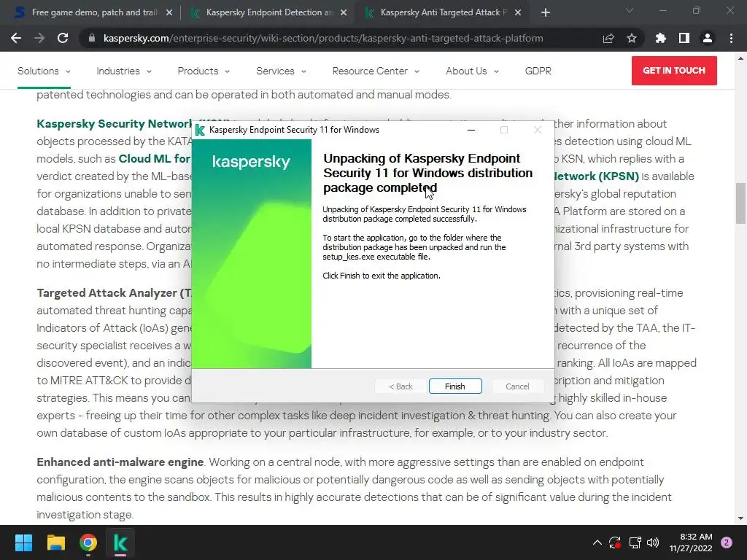The image size is (747, 560).
Task: Close the Free game demo tab
Action: coord(169,12)
